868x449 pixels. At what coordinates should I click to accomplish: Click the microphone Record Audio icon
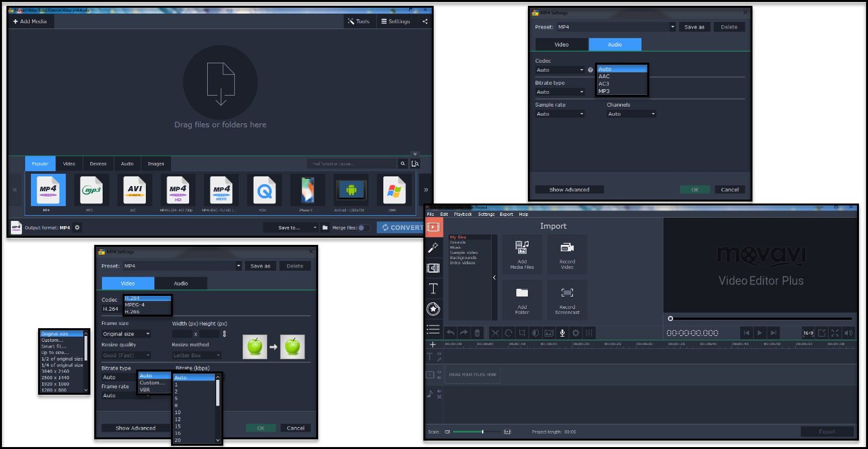tap(562, 333)
